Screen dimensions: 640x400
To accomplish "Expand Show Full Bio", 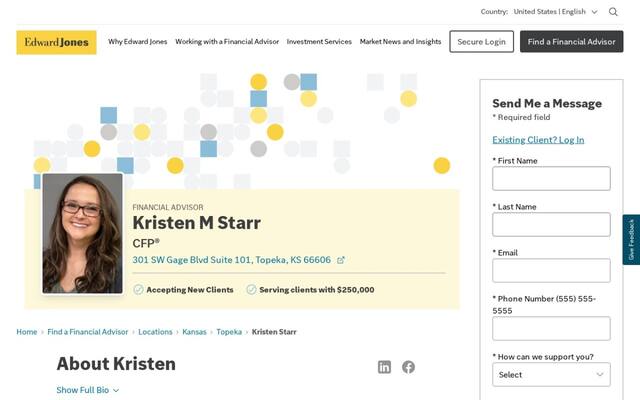I will click(x=88, y=390).
